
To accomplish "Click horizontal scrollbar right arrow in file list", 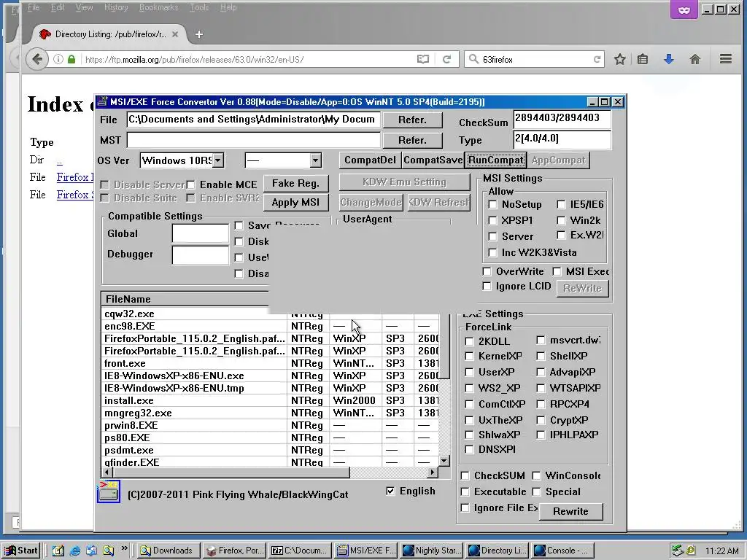I will tap(432, 472).
